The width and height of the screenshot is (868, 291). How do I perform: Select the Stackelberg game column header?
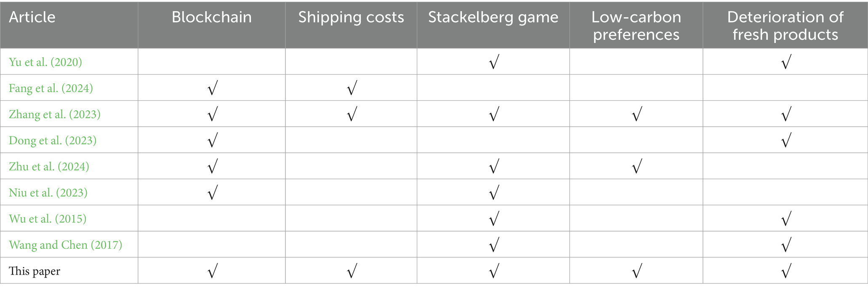pos(493,17)
